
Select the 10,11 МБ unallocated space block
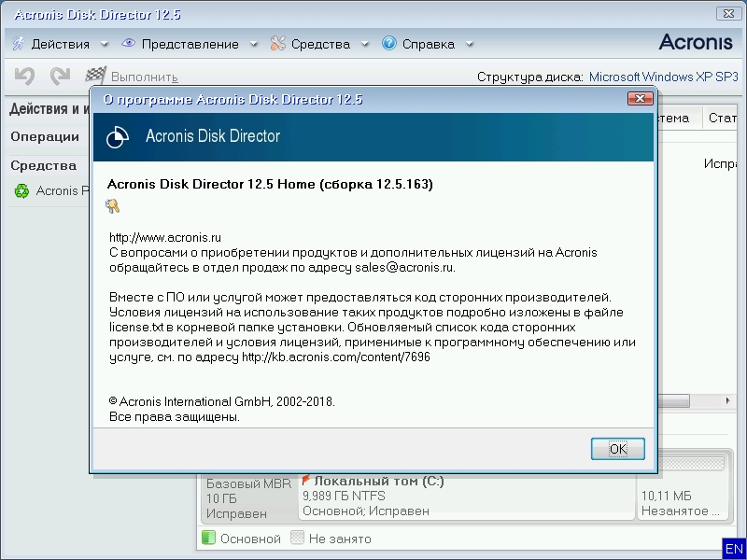point(683,496)
